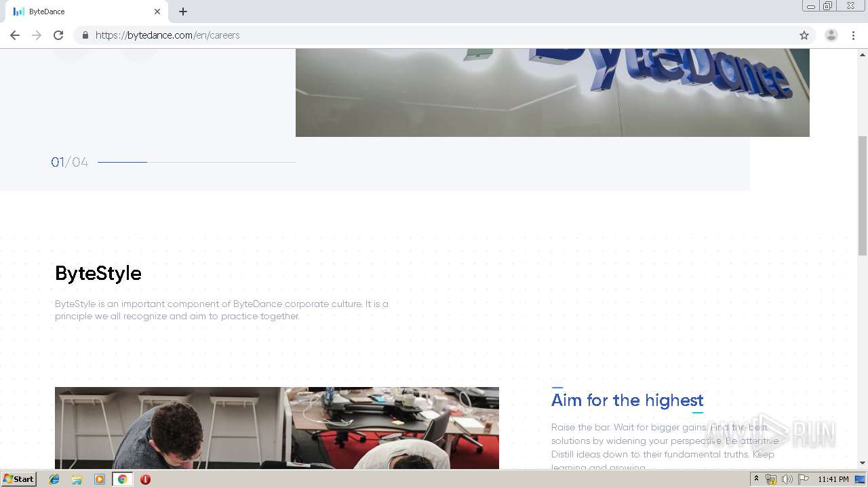Click the 01/04 slide progress bar
This screenshot has height=488, width=868.
click(197, 162)
